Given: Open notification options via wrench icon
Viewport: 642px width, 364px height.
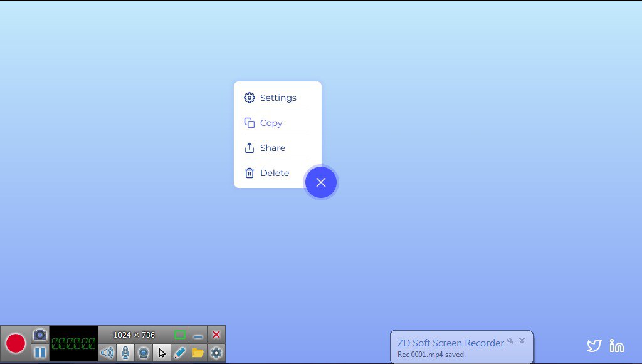Looking at the screenshot, I should pos(510,341).
